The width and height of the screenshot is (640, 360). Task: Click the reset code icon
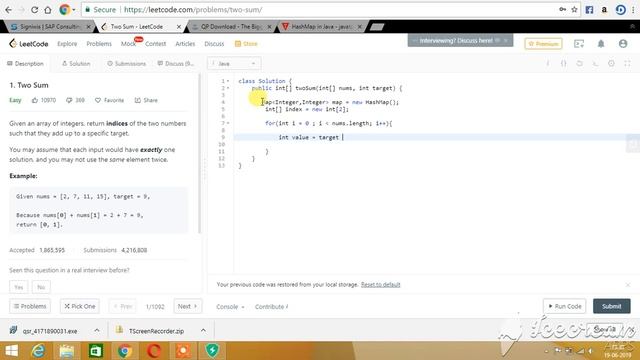coord(580,63)
